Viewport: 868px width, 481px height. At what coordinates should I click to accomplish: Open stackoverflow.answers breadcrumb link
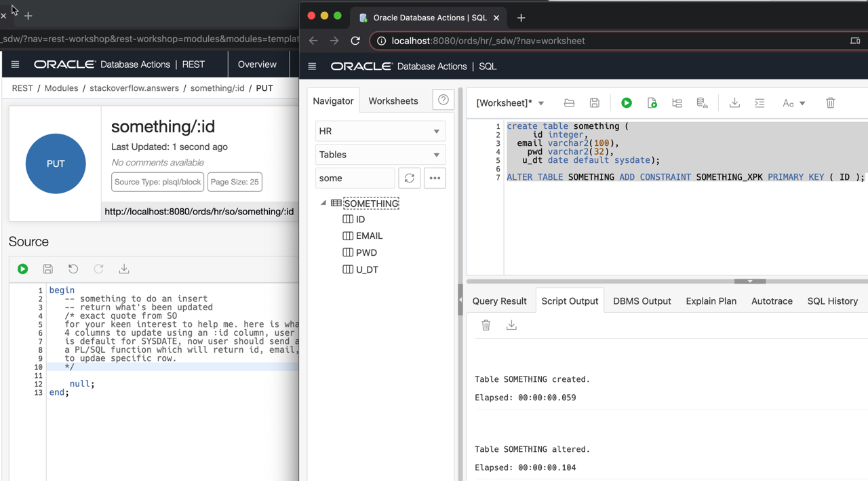[134, 88]
